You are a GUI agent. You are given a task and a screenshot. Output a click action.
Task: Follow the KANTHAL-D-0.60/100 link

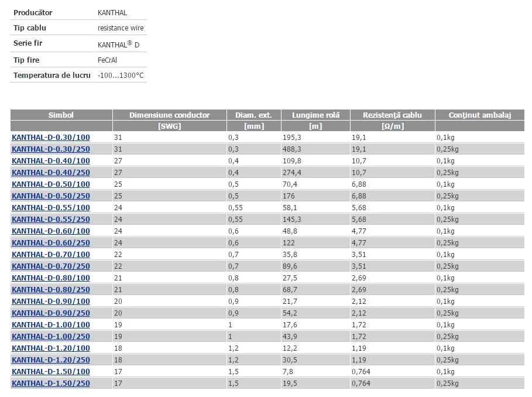pos(51,231)
